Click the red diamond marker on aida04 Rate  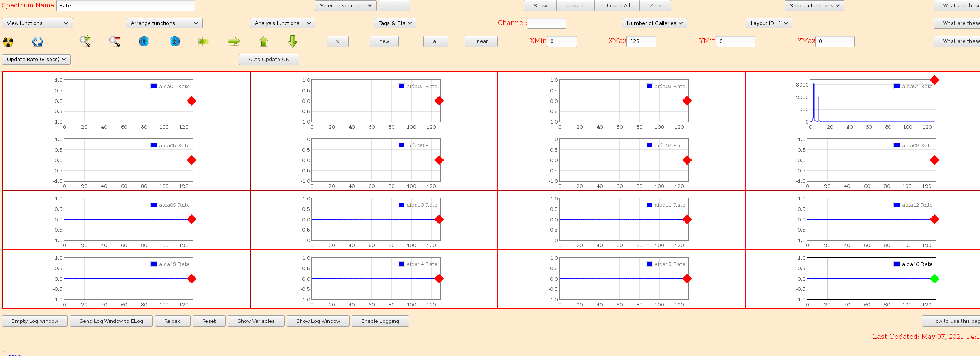[934, 80]
